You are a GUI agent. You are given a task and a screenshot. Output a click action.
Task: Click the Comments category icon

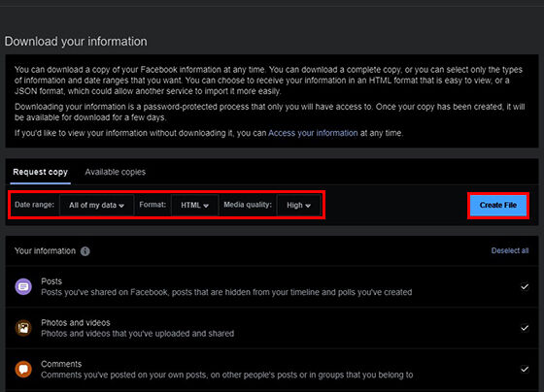pos(23,369)
